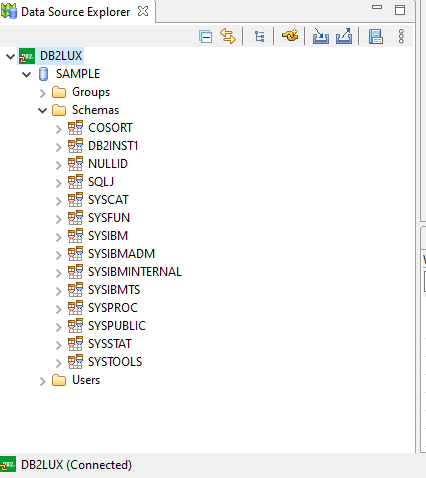
Task: Click the tree hierarchy layout icon
Action: [259, 36]
